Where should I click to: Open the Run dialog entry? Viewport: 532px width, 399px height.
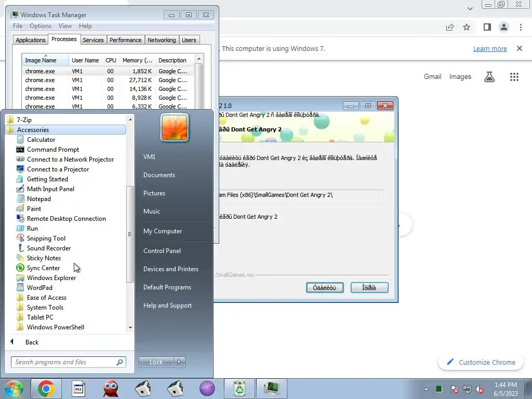click(32, 228)
